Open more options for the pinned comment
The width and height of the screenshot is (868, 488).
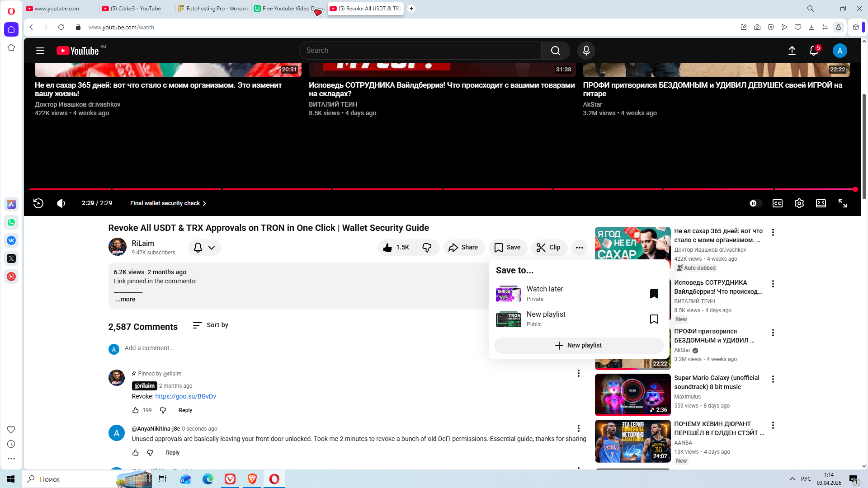click(x=578, y=373)
